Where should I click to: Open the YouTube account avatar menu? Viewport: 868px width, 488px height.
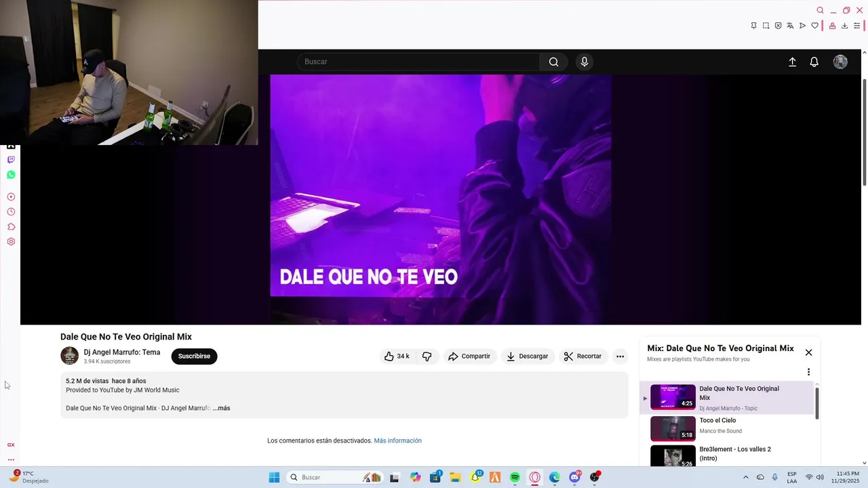tap(840, 62)
